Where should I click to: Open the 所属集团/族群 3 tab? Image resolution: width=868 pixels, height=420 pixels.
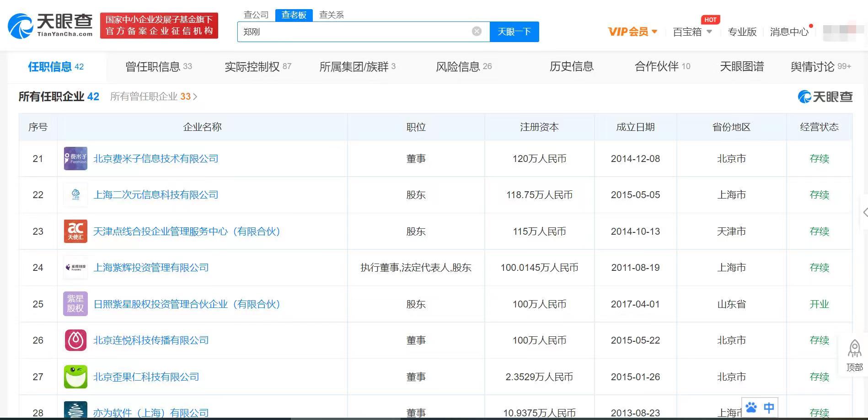click(358, 67)
